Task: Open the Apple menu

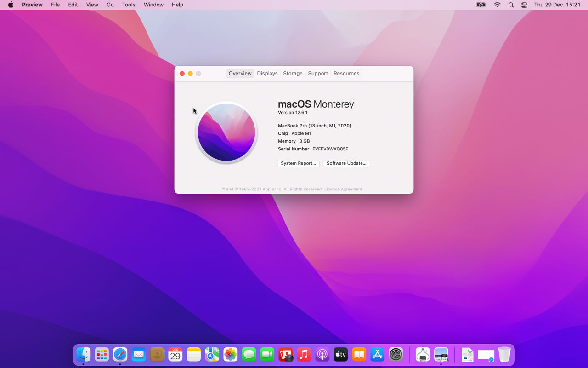Action: (x=11, y=5)
